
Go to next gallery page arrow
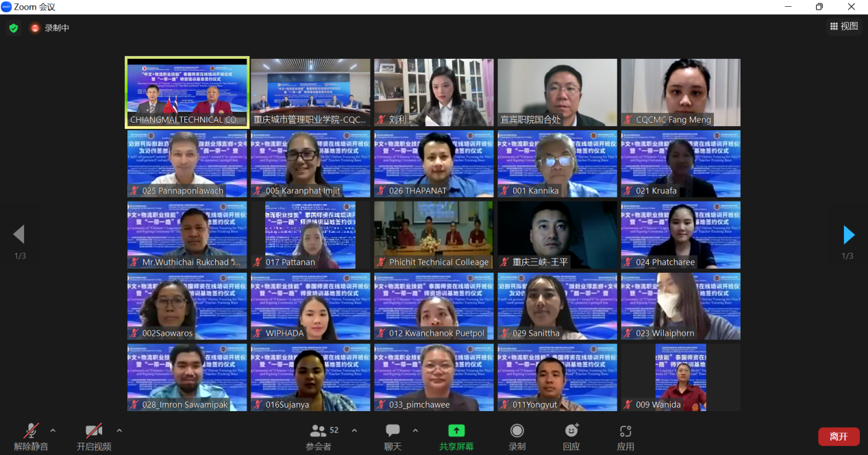(849, 235)
